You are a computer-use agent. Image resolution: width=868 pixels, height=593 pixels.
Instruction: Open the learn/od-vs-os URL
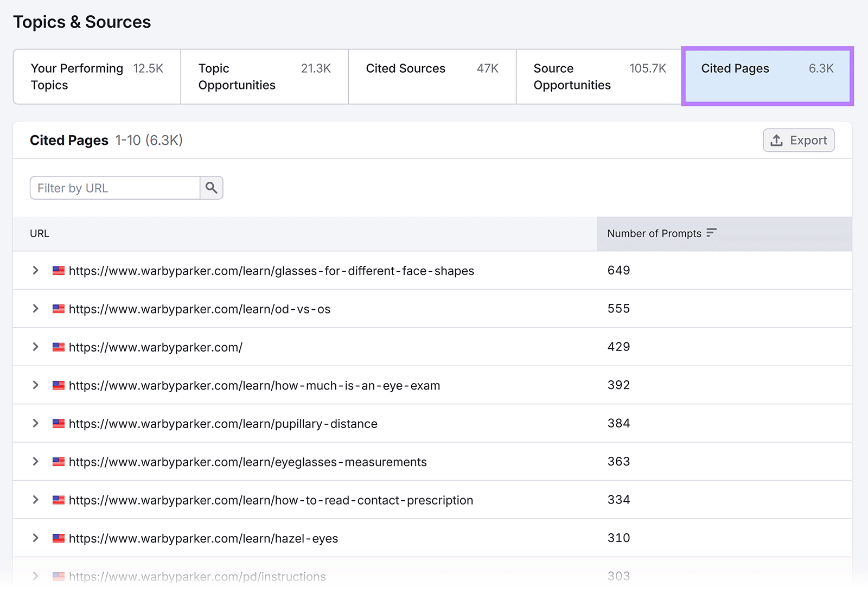click(200, 309)
